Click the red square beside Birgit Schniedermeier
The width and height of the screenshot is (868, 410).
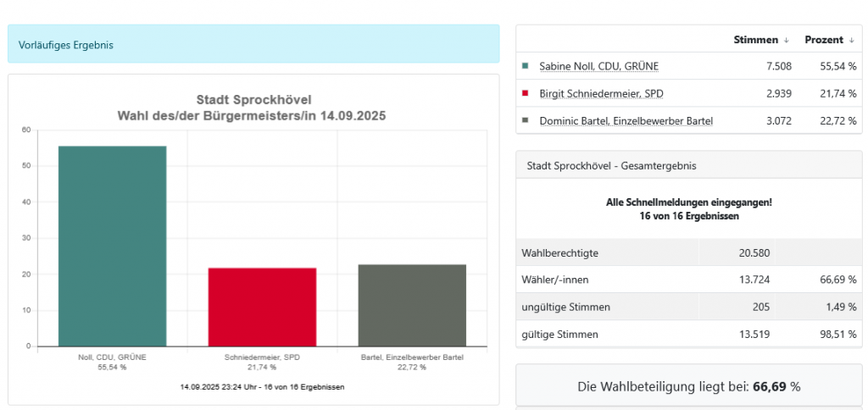[526, 93]
